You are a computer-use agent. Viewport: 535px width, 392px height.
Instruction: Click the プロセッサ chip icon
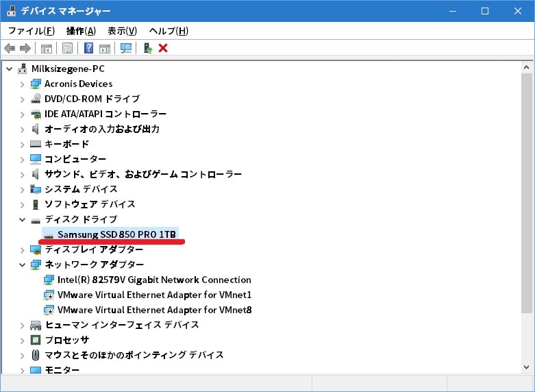coord(36,340)
